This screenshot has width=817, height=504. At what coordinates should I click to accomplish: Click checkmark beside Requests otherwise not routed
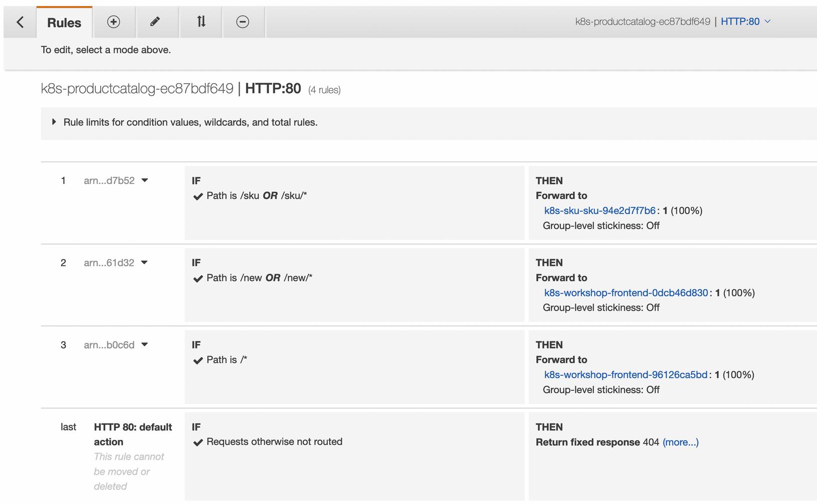tap(198, 442)
